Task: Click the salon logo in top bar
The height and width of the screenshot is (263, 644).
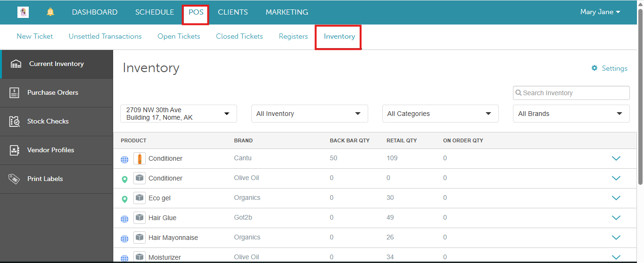Action: click(x=23, y=12)
